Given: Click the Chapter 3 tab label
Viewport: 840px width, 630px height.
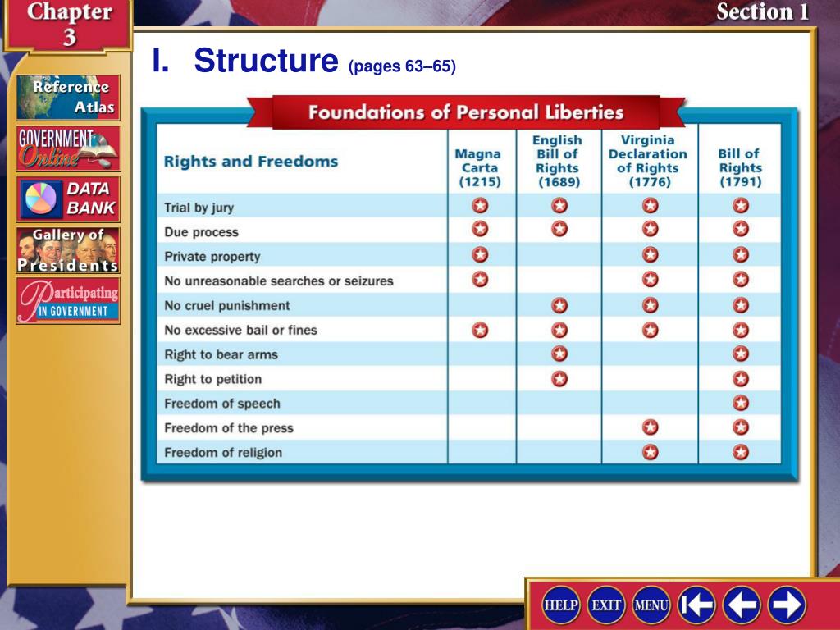Looking at the screenshot, I should (x=69, y=24).
